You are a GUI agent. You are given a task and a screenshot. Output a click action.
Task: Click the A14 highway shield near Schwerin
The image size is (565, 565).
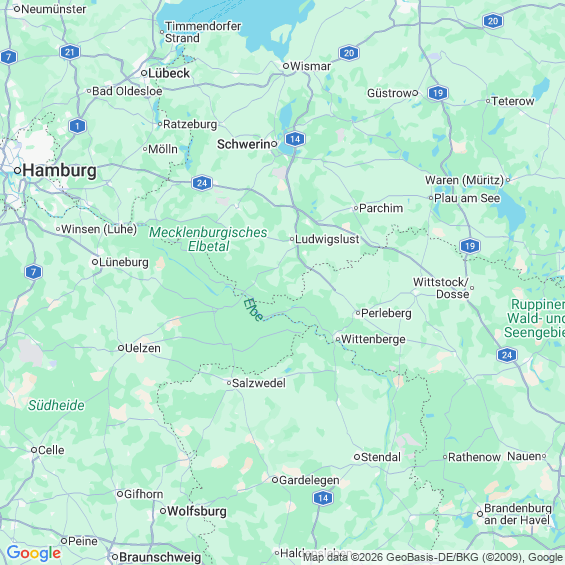coord(295,139)
